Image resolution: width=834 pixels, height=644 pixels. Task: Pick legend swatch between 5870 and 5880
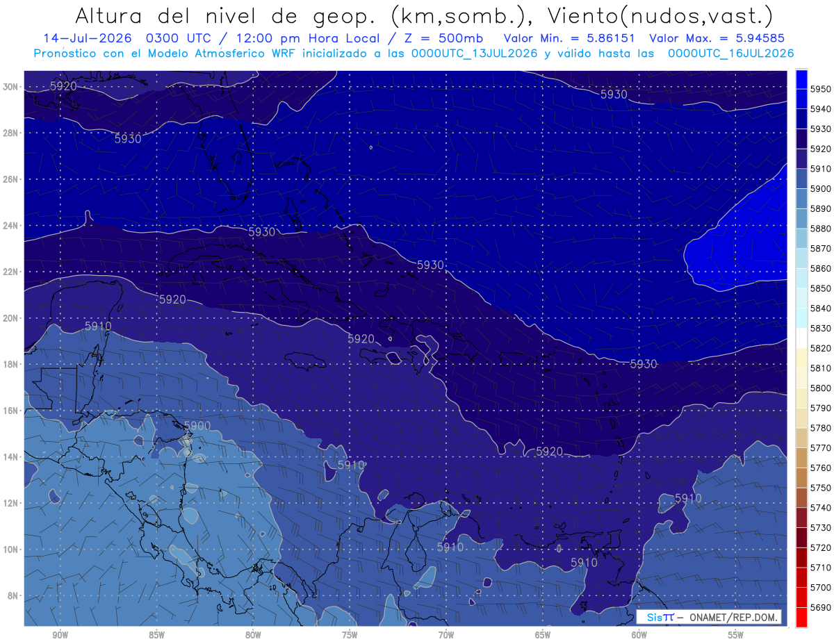[801, 238]
